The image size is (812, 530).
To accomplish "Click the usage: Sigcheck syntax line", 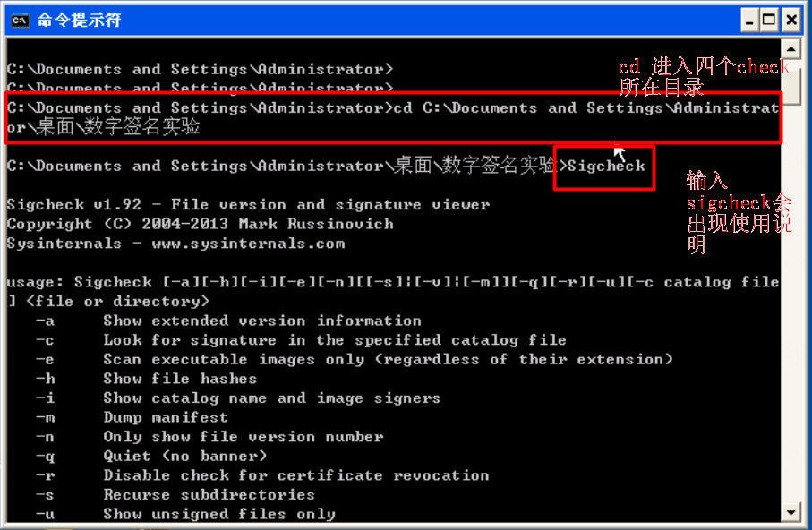I will click(x=393, y=292).
